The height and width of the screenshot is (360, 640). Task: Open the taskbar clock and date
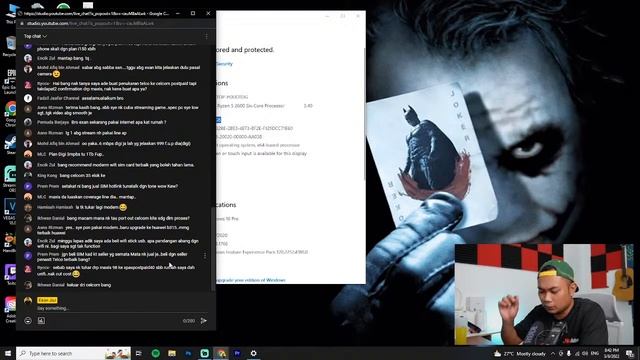click(x=611, y=353)
